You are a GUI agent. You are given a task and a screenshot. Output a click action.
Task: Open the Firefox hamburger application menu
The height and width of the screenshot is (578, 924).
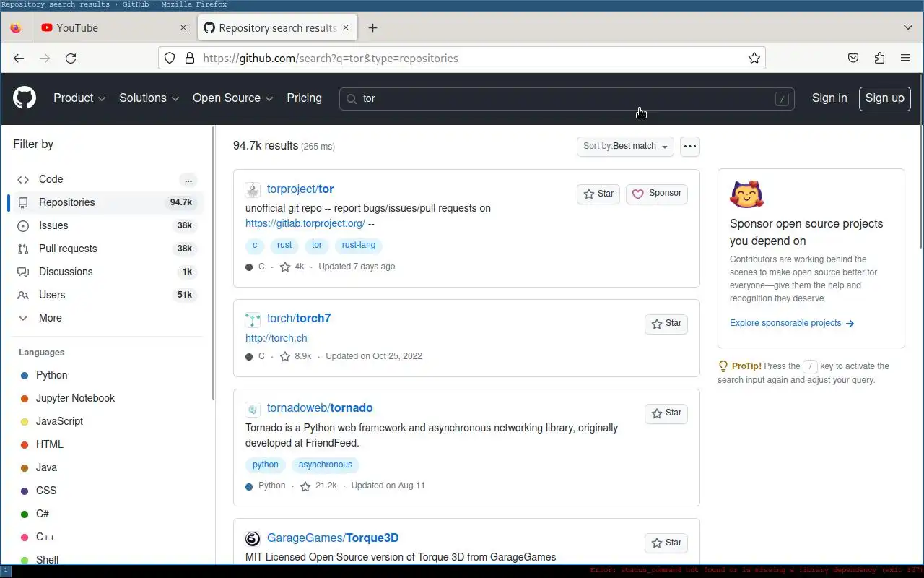click(905, 59)
